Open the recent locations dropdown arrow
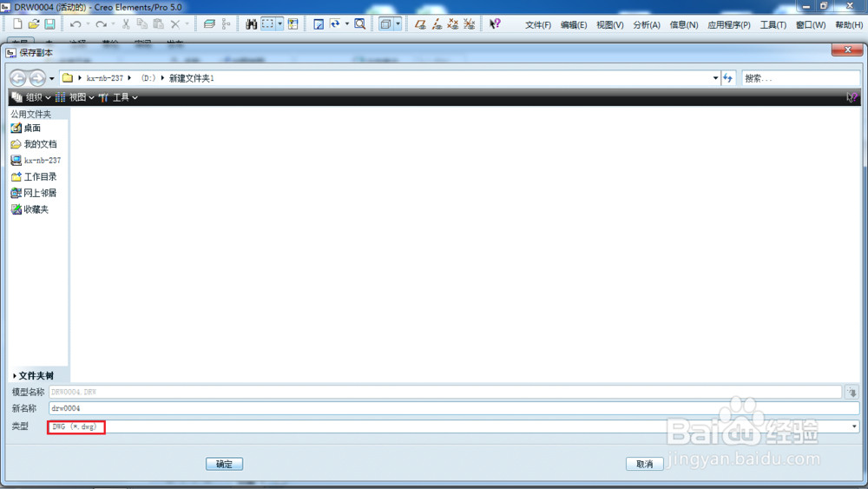The image size is (868, 489). [52, 78]
